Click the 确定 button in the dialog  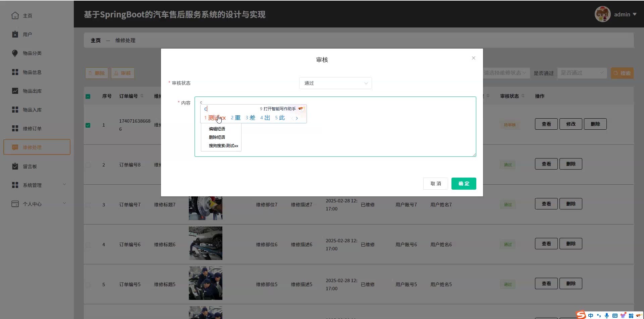click(464, 184)
